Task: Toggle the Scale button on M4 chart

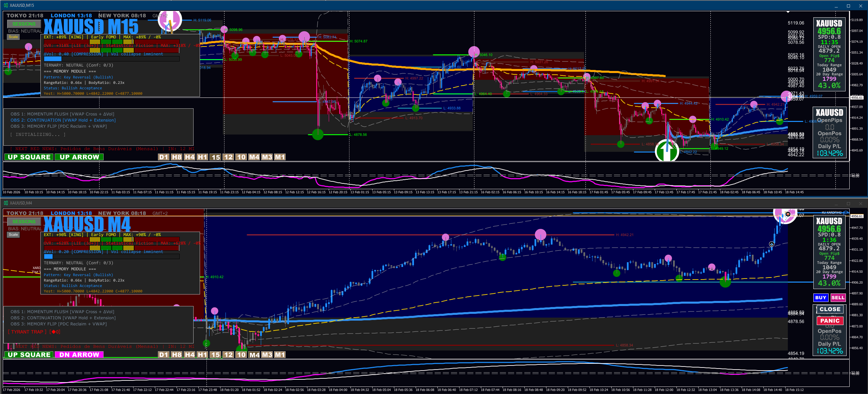Action: tap(13, 234)
